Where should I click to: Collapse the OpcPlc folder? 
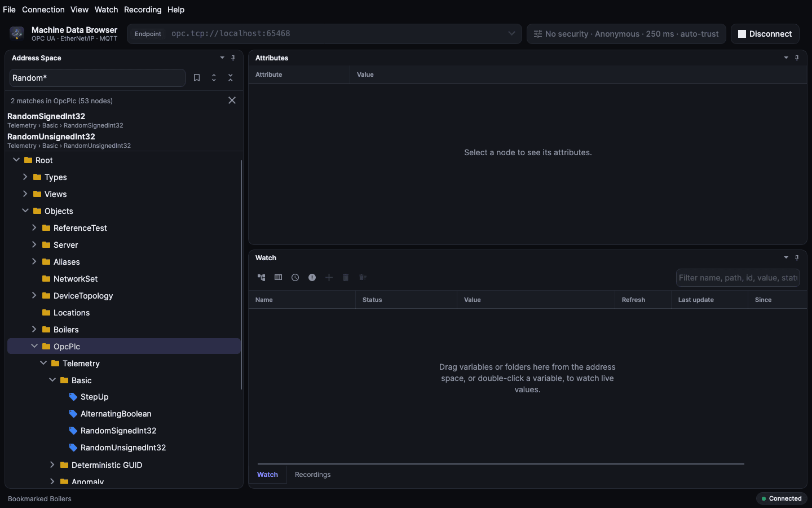34,346
